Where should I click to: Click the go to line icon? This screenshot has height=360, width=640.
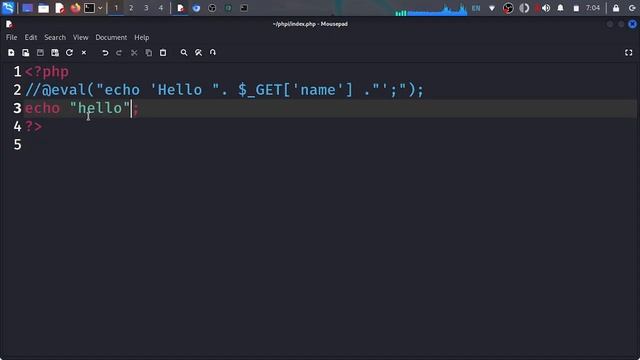pyautogui.click(x=213, y=53)
